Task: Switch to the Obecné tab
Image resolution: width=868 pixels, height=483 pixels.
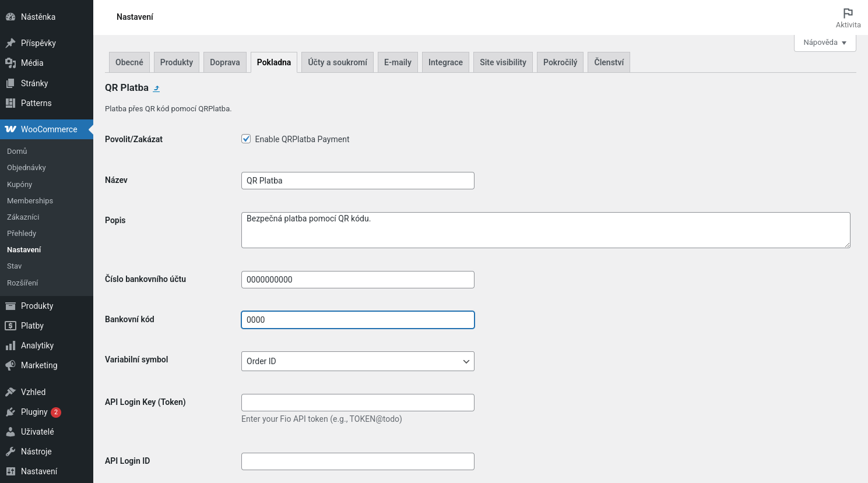Action: tap(129, 62)
